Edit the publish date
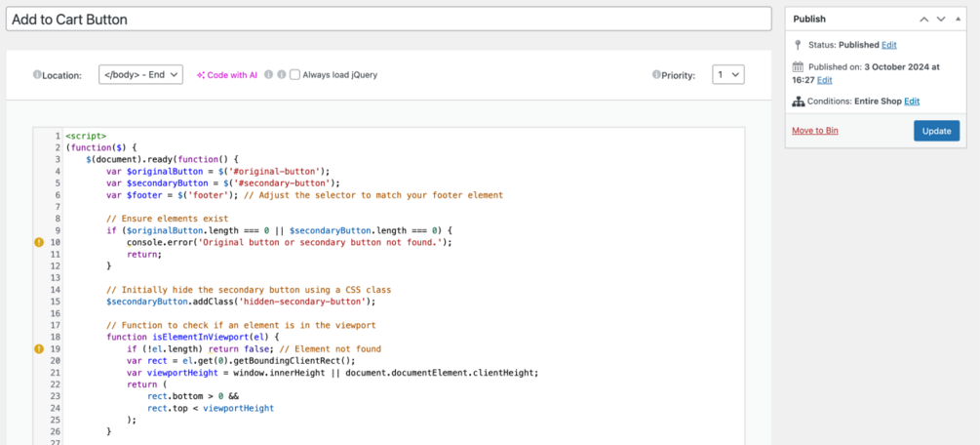The height and width of the screenshot is (445, 980). tap(824, 80)
